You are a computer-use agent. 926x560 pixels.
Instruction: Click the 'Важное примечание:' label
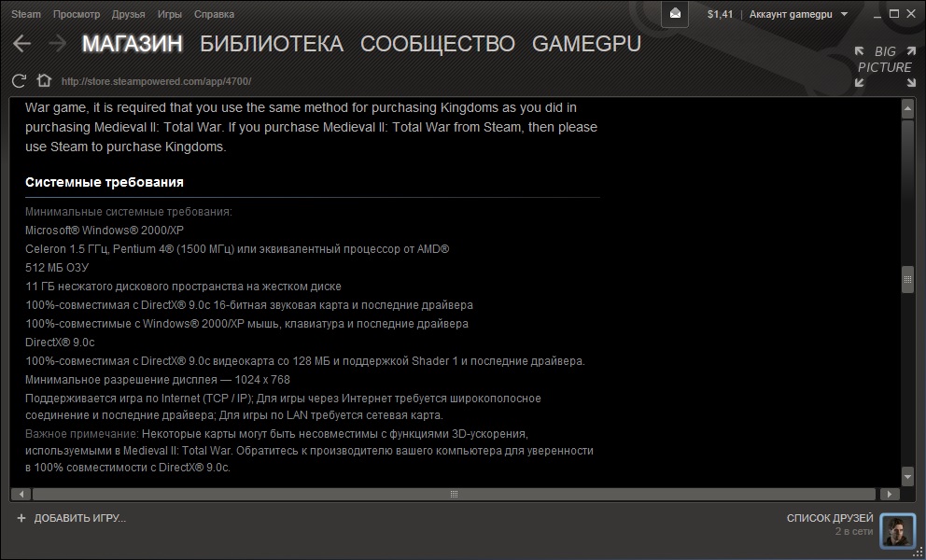81,434
